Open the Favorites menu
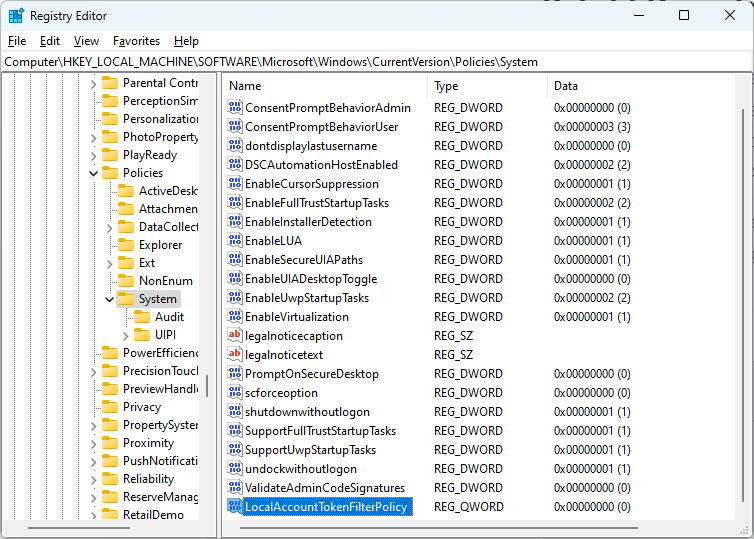The height and width of the screenshot is (539, 754). [136, 41]
